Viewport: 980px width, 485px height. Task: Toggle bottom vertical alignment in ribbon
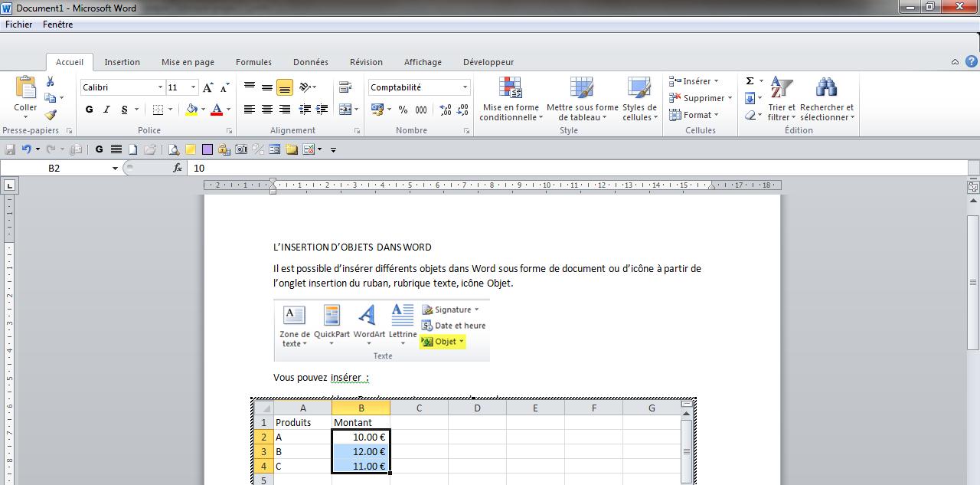284,87
